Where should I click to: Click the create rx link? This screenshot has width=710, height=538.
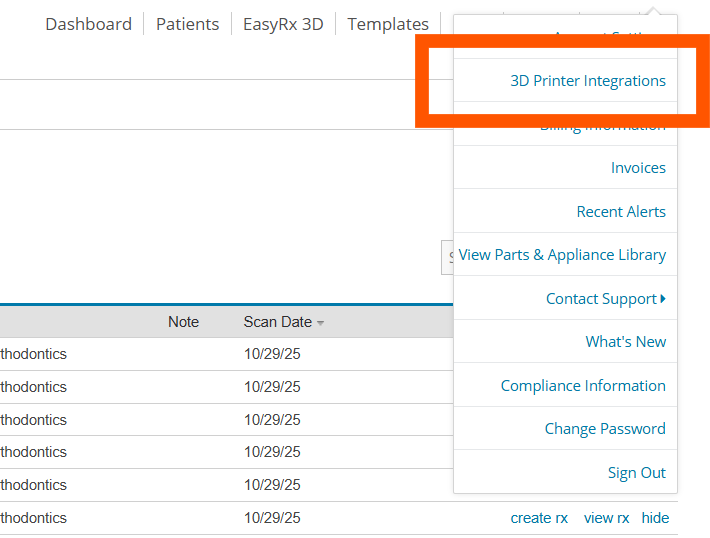(x=539, y=518)
